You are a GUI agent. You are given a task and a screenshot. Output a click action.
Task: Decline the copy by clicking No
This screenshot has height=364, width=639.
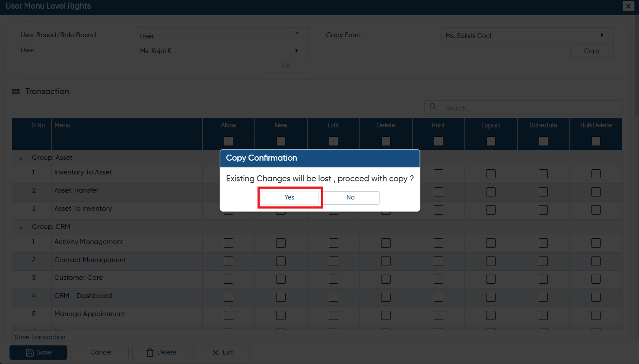coord(350,197)
